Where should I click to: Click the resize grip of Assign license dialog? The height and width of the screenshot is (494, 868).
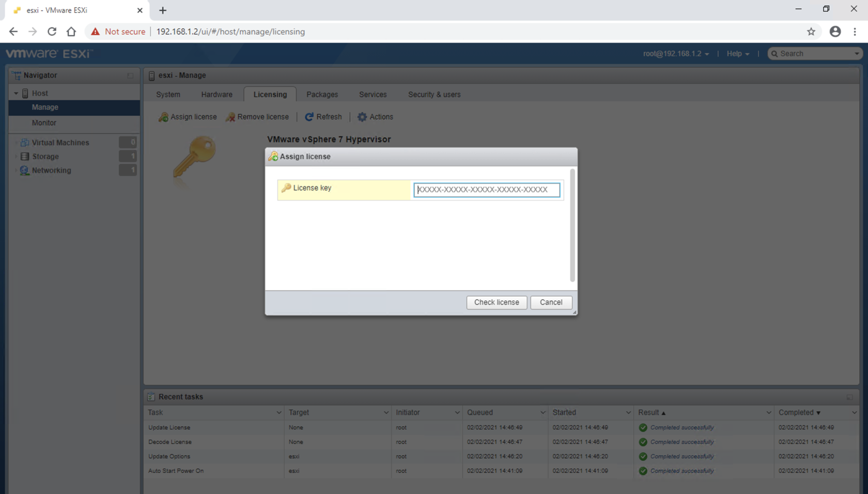pyautogui.click(x=574, y=312)
